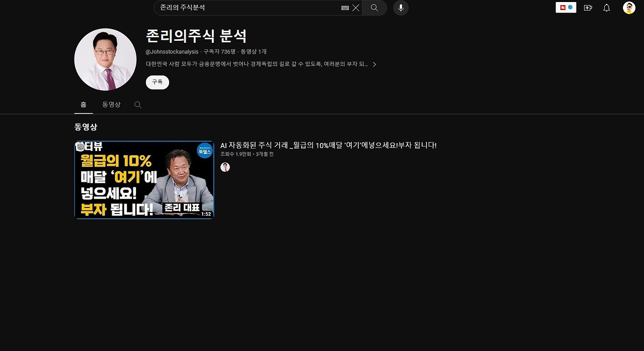Image resolution: width=644 pixels, height=351 pixels.
Task: Open channel search next to the tabs
Action: tap(137, 105)
